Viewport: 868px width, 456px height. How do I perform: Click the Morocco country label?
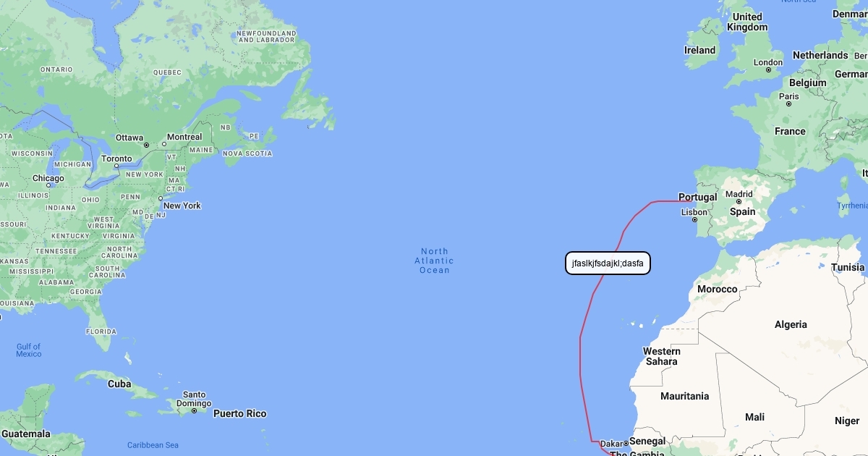718,289
